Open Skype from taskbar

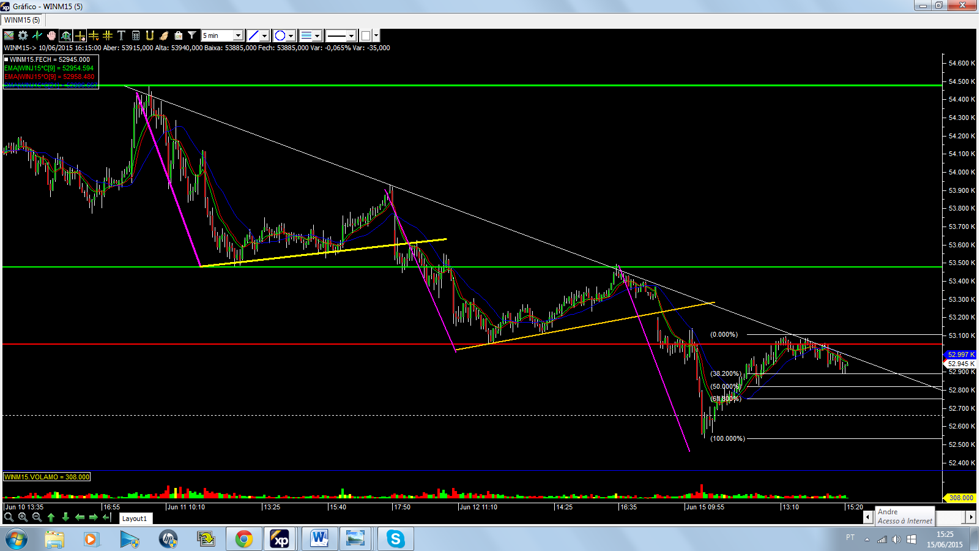pyautogui.click(x=395, y=539)
